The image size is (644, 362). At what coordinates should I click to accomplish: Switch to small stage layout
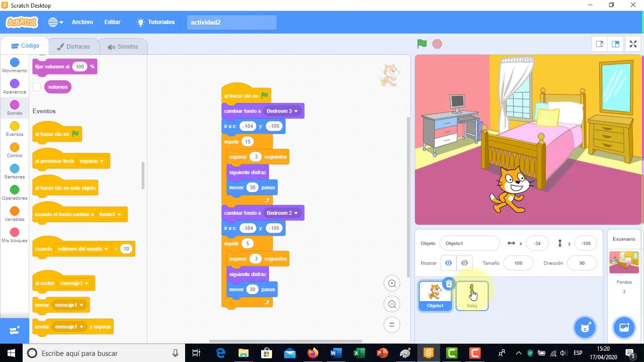click(600, 44)
